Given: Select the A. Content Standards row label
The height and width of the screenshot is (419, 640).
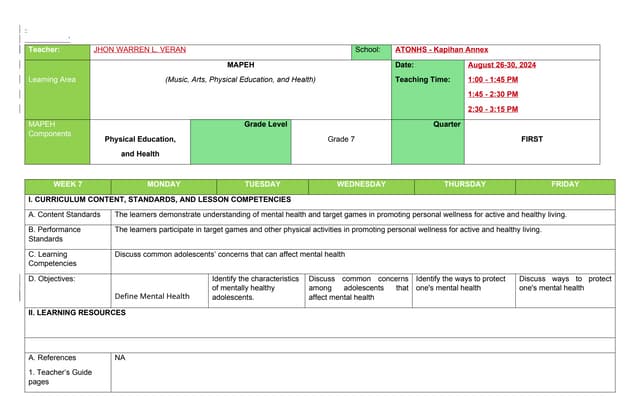Looking at the screenshot, I should 64,214.
